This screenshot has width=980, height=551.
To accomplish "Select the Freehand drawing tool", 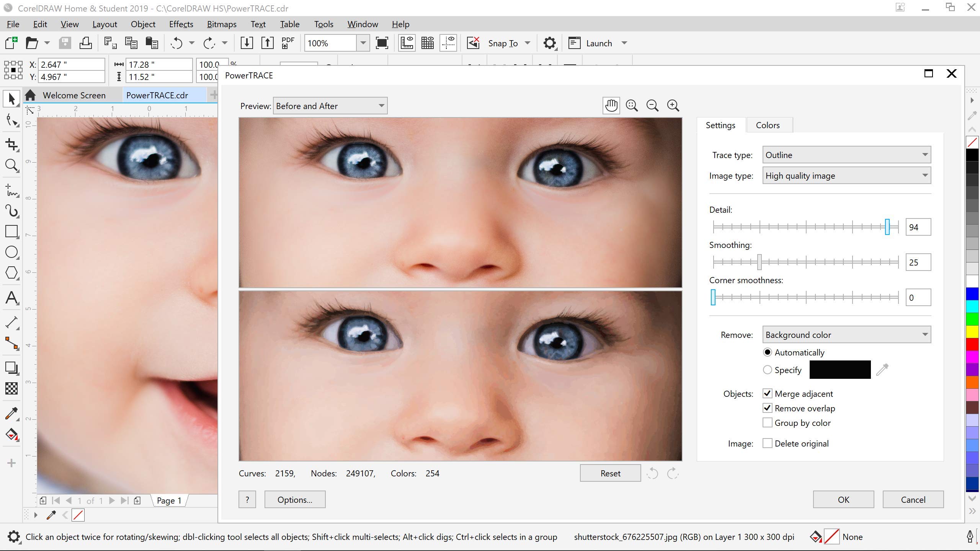I will pos(11,190).
